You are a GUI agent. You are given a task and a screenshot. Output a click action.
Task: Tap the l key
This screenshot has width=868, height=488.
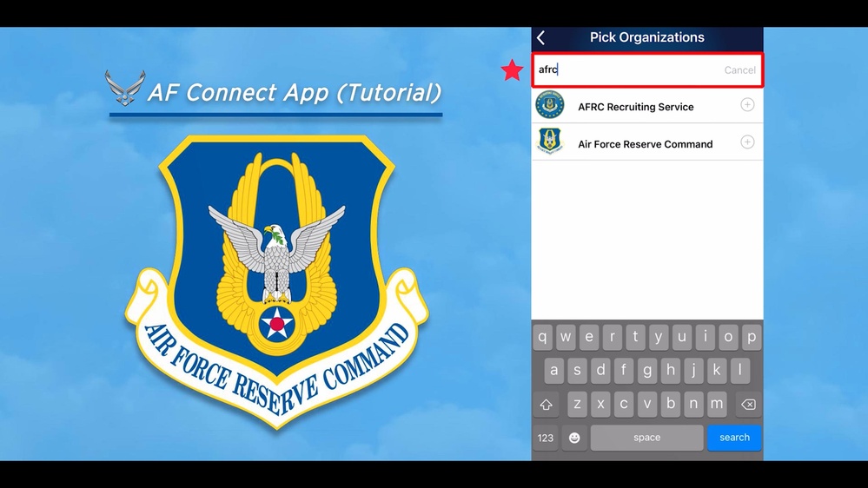point(740,371)
